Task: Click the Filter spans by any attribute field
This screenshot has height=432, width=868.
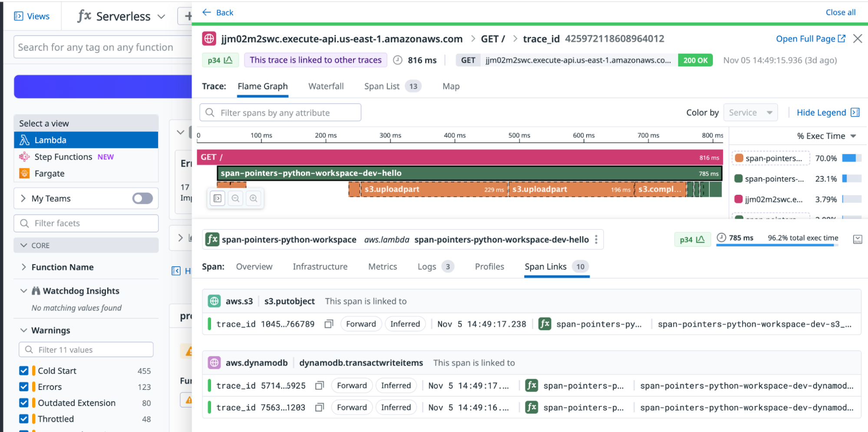Action: click(280, 112)
